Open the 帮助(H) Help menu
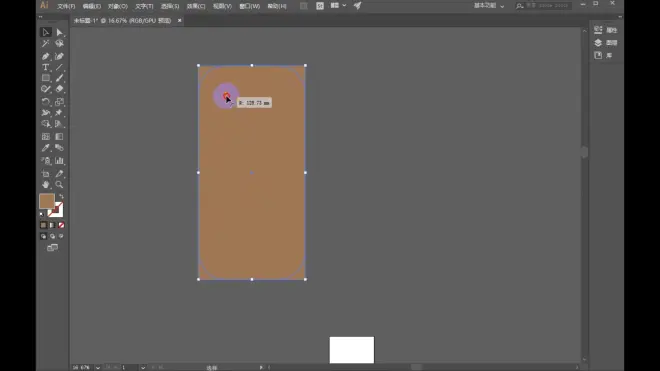Screen dimensions: 660x371 pyautogui.click(x=277, y=6)
